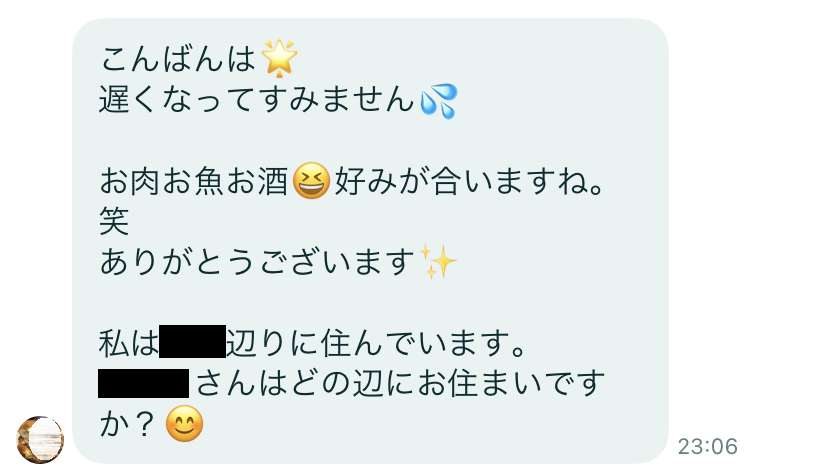Click the 好みが合いますね。 text
Viewport: 817px width, 476px height.
point(469,181)
